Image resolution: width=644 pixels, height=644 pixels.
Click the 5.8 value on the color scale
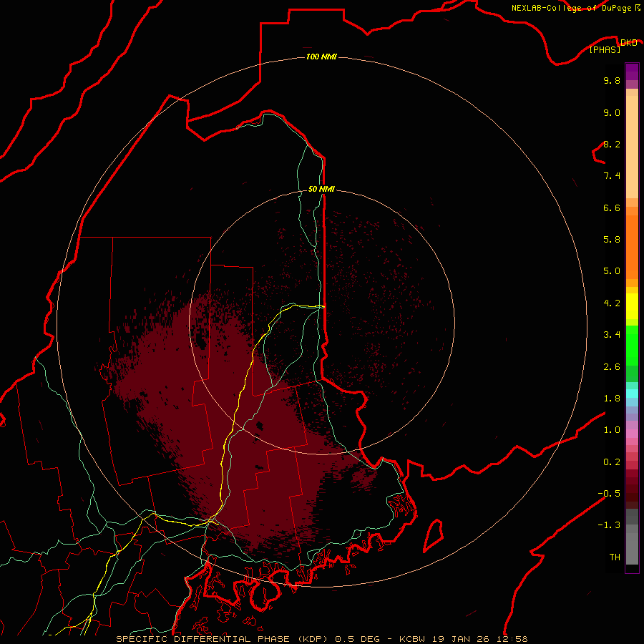(x=612, y=240)
